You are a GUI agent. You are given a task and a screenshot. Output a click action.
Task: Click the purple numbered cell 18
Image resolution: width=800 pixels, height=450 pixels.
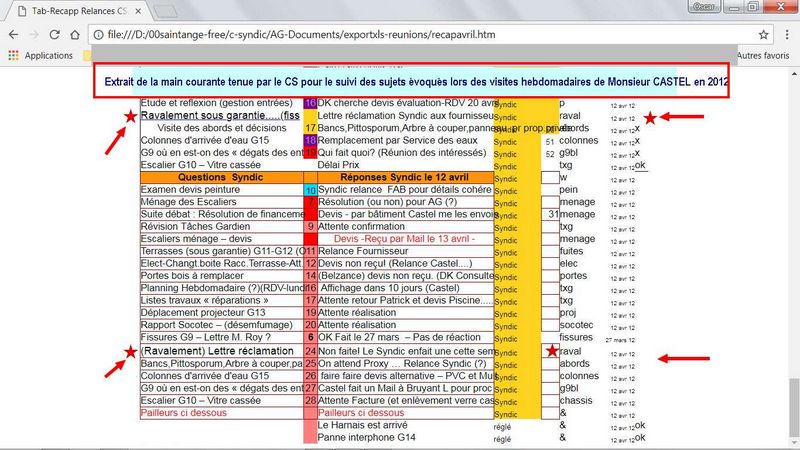pyautogui.click(x=310, y=140)
